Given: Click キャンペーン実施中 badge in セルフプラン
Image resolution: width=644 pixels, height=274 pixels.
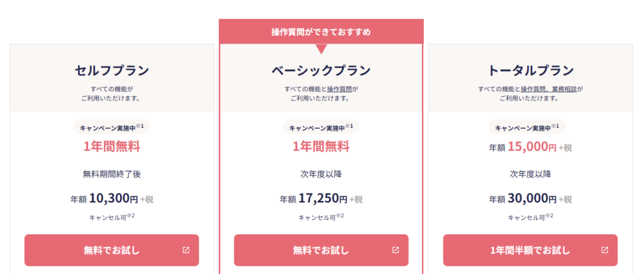Looking at the screenshot, I should 112,127.
